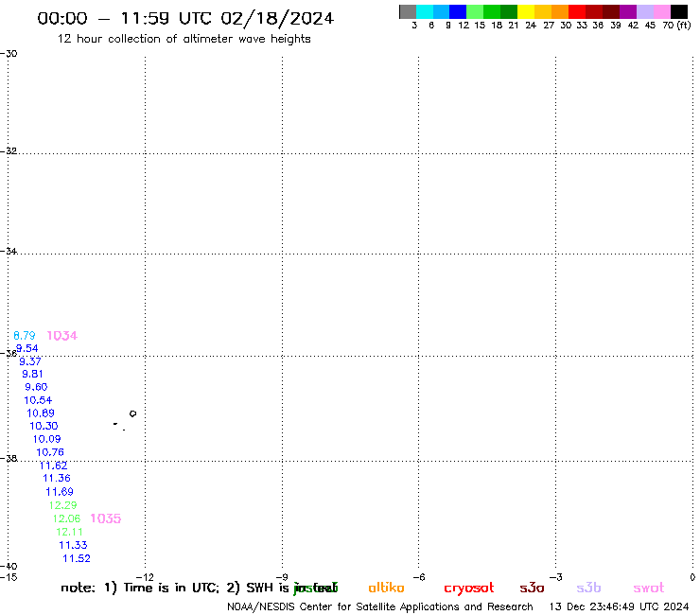Screen dimensions: 700x615
Task: Select the green wave value 12.06
Action: click(66, 518)
